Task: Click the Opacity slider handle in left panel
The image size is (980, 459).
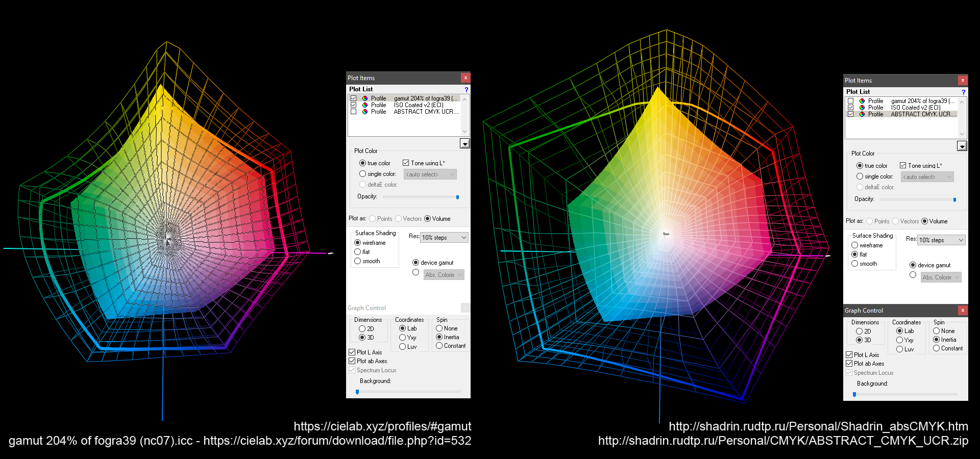Action: 457,197
